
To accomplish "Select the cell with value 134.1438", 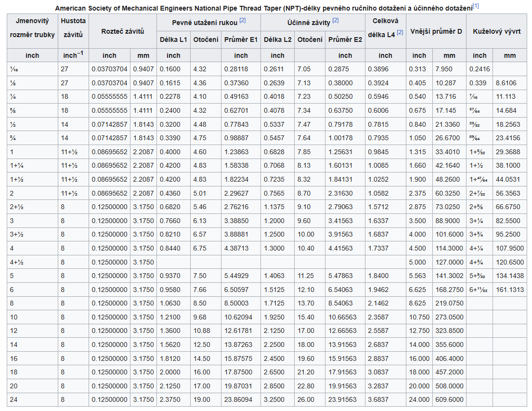I will 510,276.
